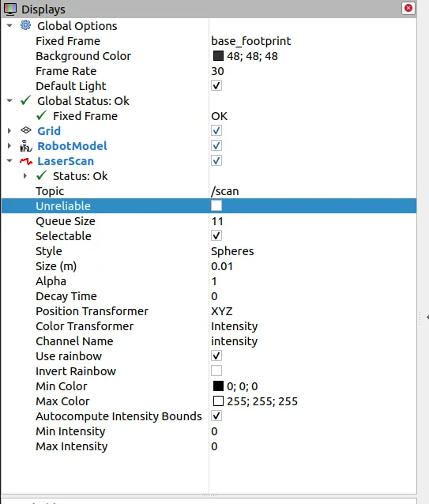Click the Grid display icon
Image resolution: width=429 pixels, height=504 pixels.
tap(26, 130)
